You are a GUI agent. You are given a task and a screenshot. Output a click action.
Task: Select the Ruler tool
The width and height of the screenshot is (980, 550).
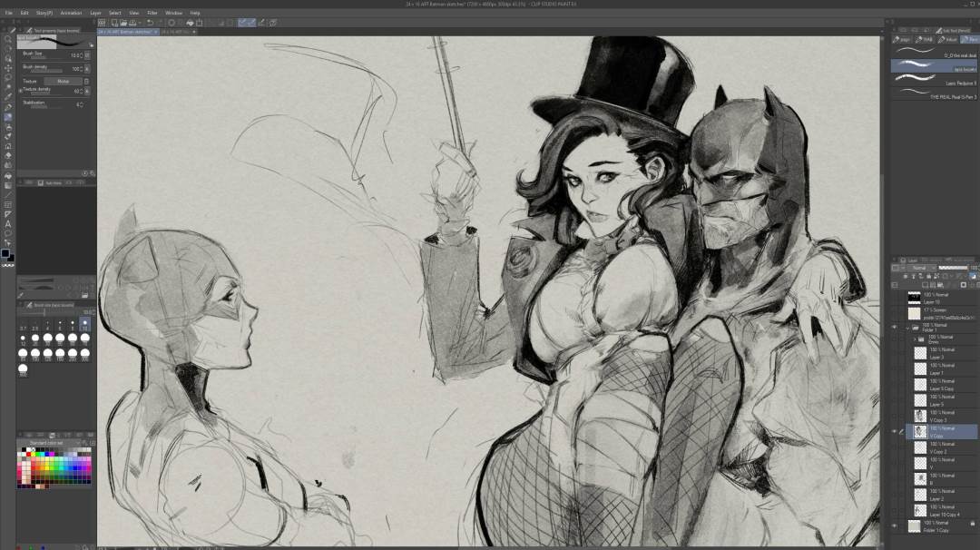point(8,214)
